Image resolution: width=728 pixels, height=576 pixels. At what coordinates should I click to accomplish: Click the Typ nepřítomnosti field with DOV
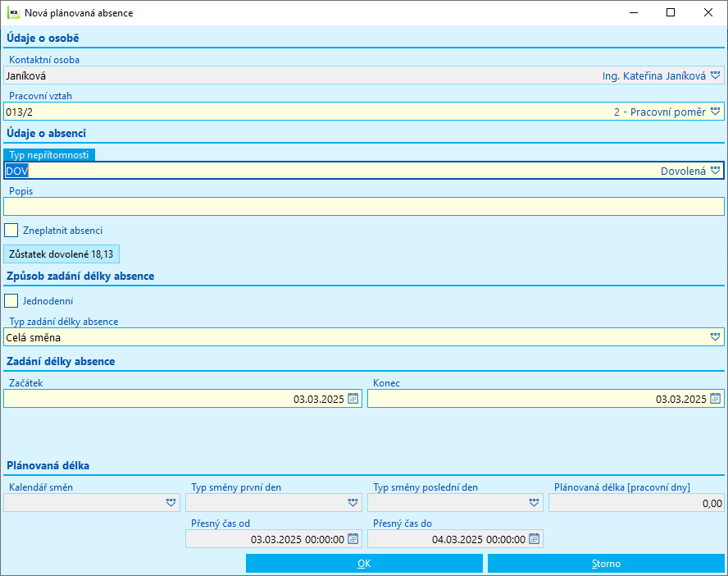pyautogui.click(x=364, y=171)
